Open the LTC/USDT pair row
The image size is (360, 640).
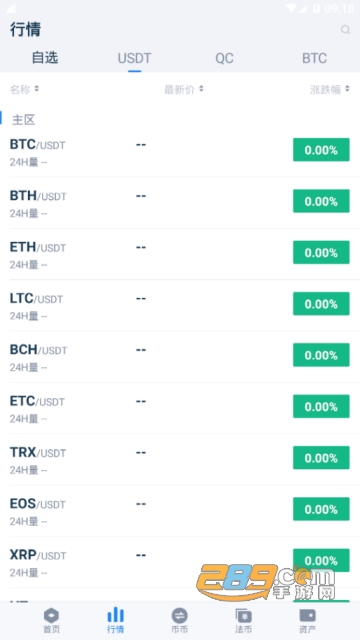tap(180, 305)
